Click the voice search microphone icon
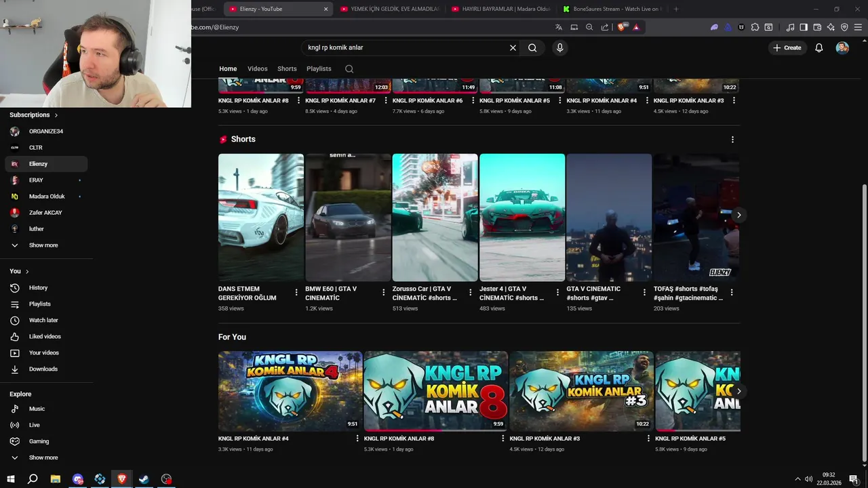 pos(559,47)
